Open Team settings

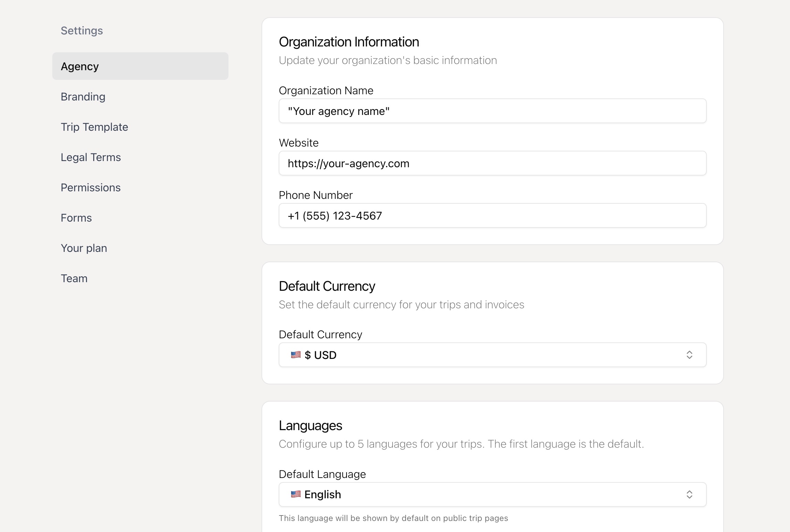(x=74, y=278)
